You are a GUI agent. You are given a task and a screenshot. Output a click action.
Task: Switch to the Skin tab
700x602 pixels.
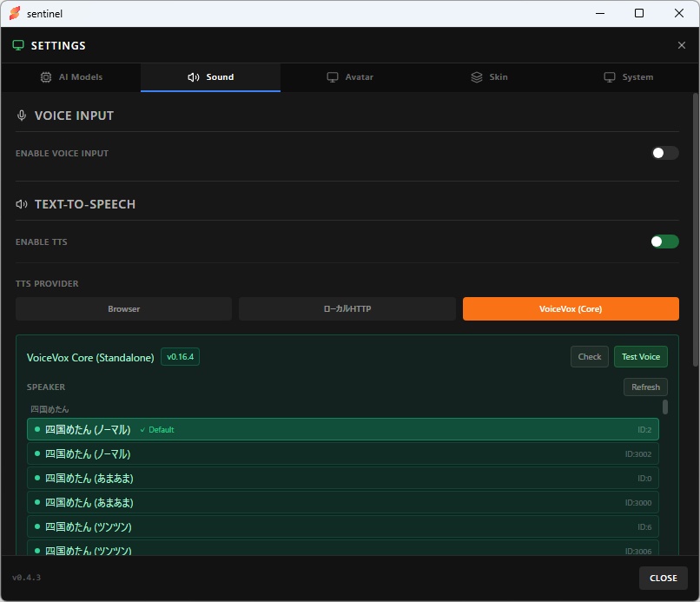click(489, 77)
